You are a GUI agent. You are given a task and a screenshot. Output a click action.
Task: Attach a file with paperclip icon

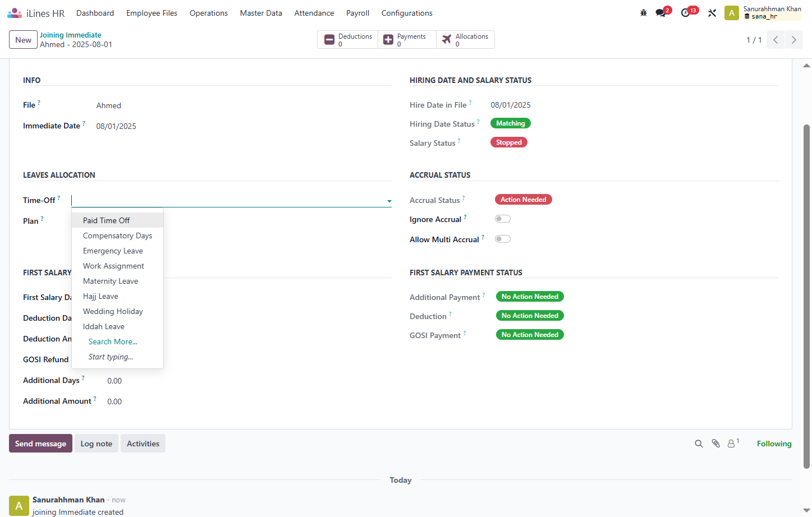[x=716, y=444]
